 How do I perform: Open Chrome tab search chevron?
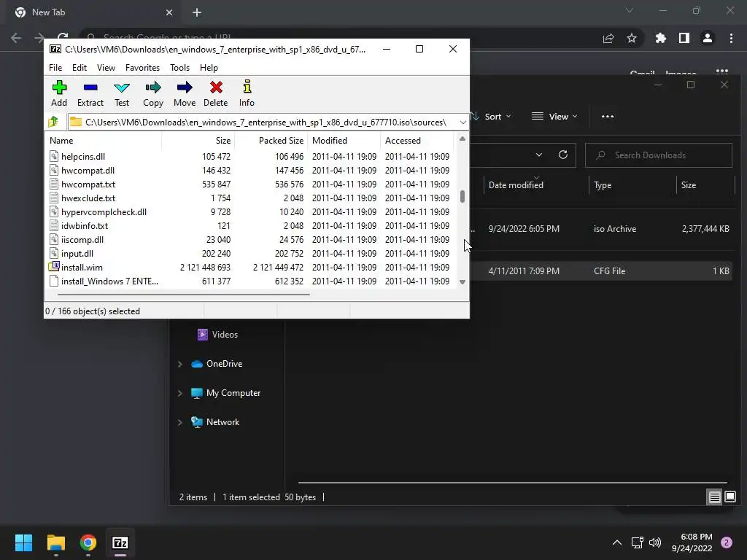630,10
